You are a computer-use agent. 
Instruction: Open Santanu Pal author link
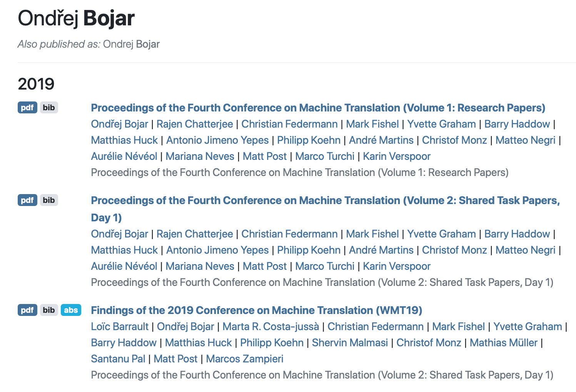118,359
